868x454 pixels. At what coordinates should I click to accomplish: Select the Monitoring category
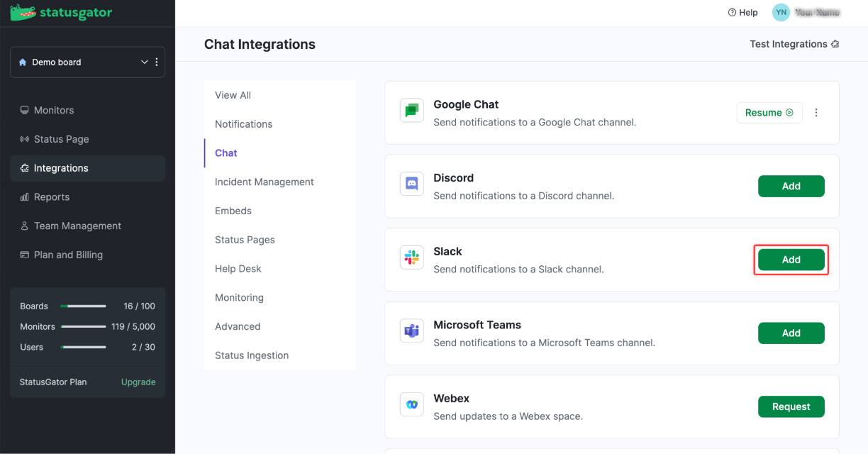(280, 298)
